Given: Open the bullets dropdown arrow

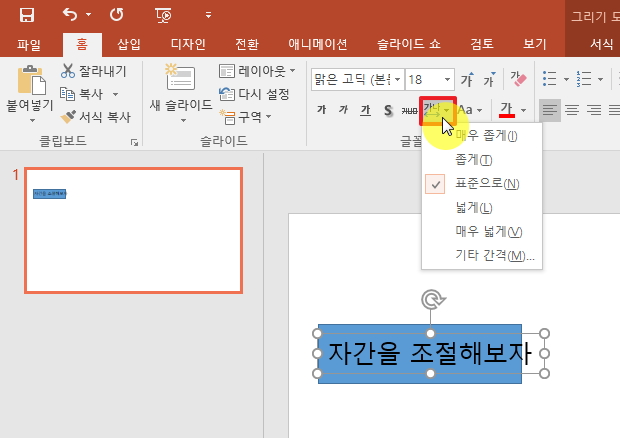Looking at the screenshot, I should (x=566, y=79).
